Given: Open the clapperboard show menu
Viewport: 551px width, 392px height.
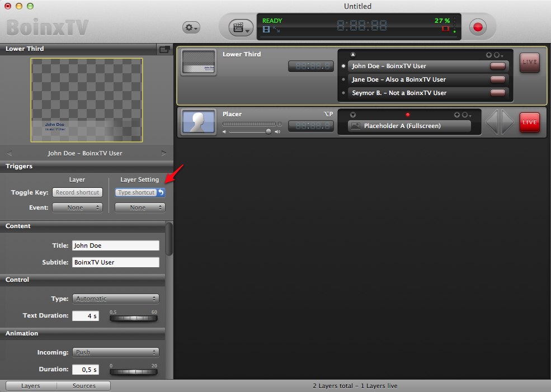Looking at the screenshot, I should tap(241, 27).
